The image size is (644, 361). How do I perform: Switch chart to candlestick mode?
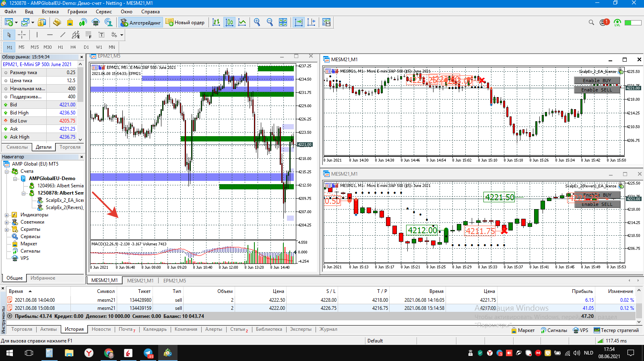(x=229, y=23)
